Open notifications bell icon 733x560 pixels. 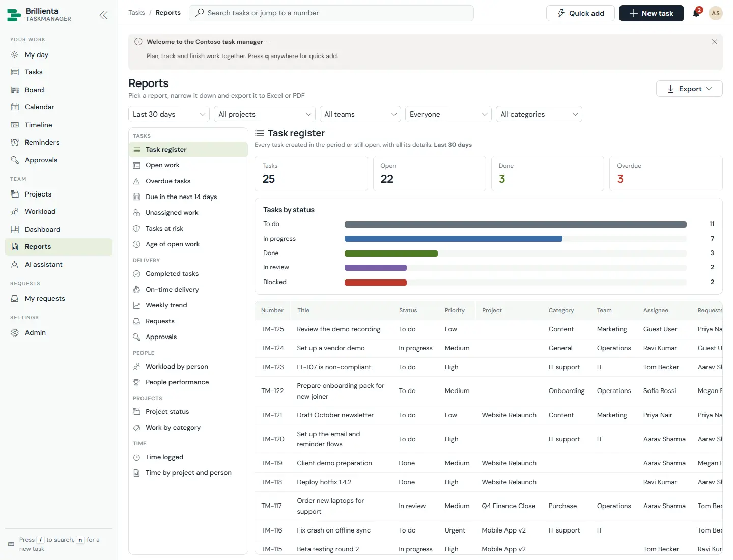click(x=696, y=13)
